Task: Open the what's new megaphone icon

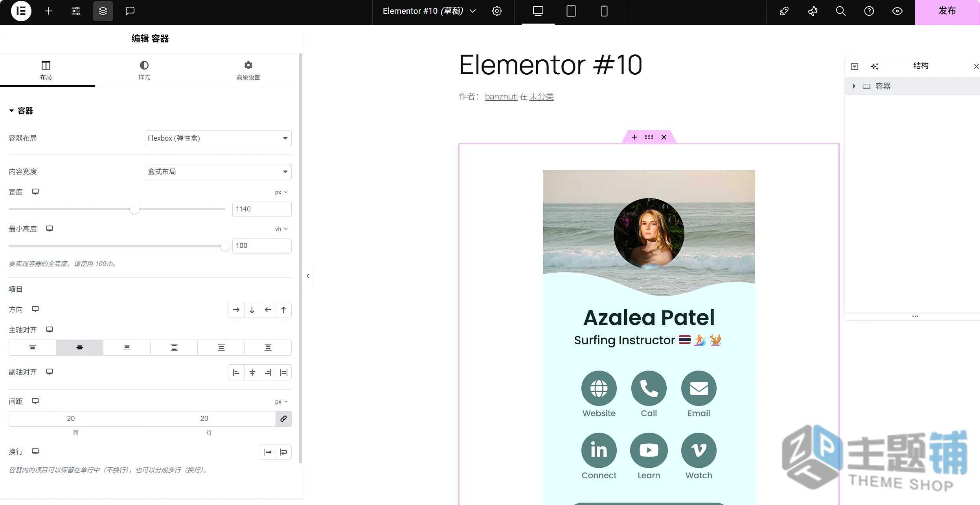Action: (x=813, y=11)
